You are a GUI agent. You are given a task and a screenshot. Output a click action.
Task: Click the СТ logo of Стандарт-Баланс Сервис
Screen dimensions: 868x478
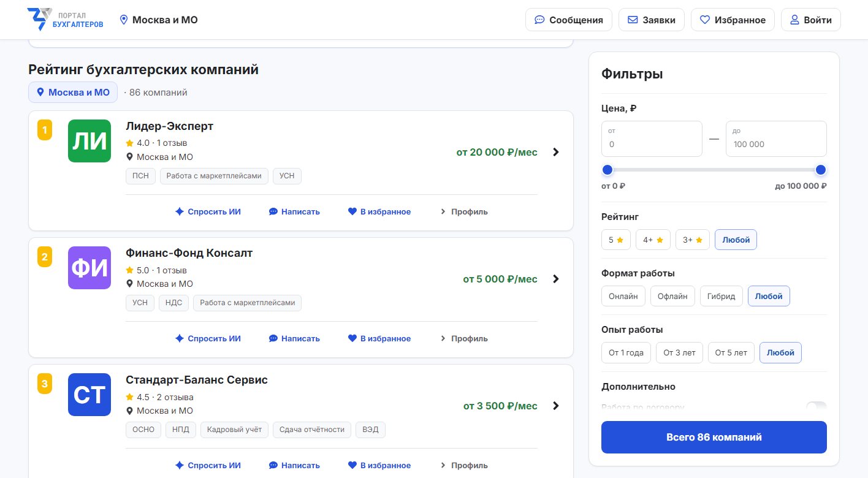[x=89, y=395]
